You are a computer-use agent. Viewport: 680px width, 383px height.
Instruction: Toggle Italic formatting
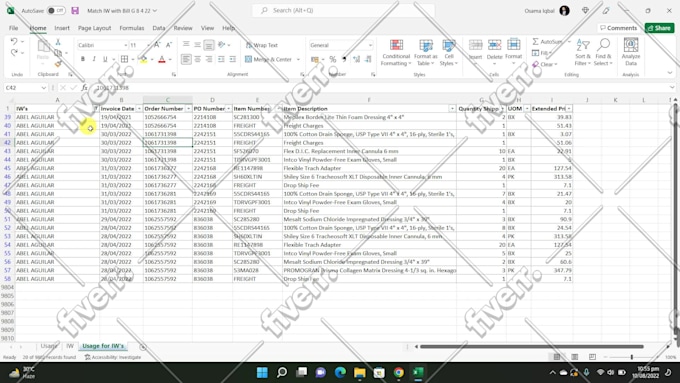pos(94,59)
